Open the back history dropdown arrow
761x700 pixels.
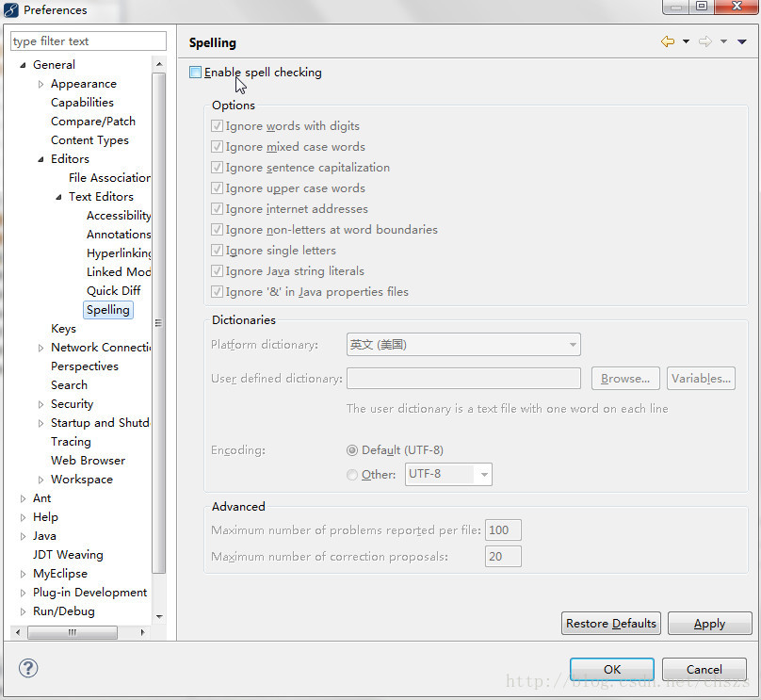coord(686,41)
